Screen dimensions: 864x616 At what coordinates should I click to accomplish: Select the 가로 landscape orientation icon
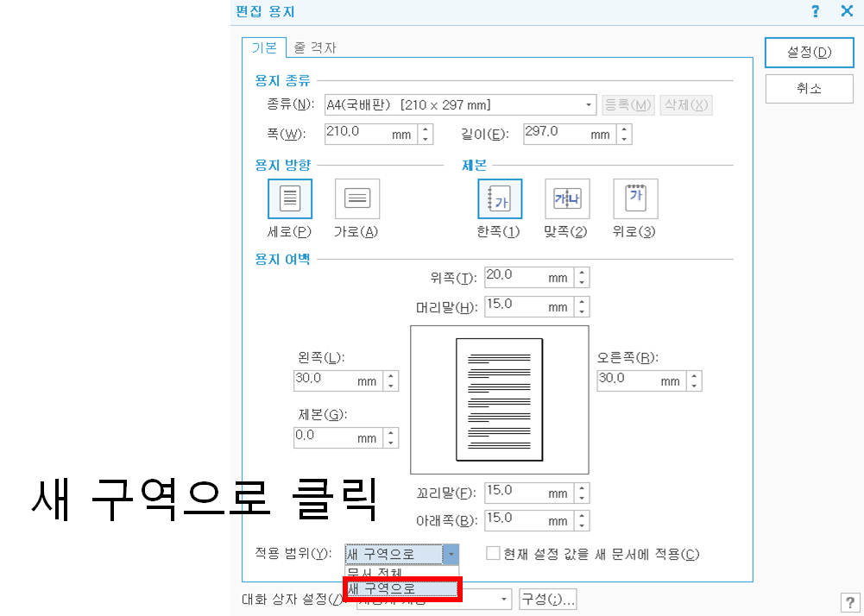356,198
